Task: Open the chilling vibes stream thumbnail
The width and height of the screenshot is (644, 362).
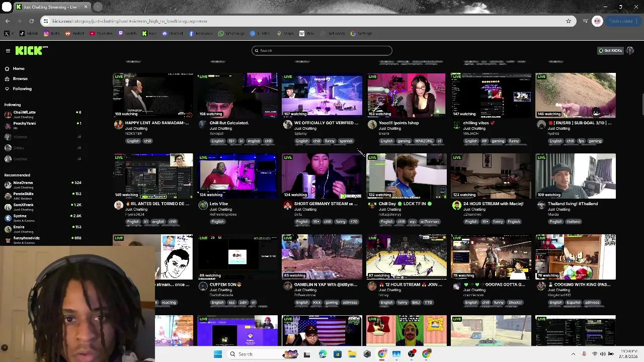Action: click(491, 95)
